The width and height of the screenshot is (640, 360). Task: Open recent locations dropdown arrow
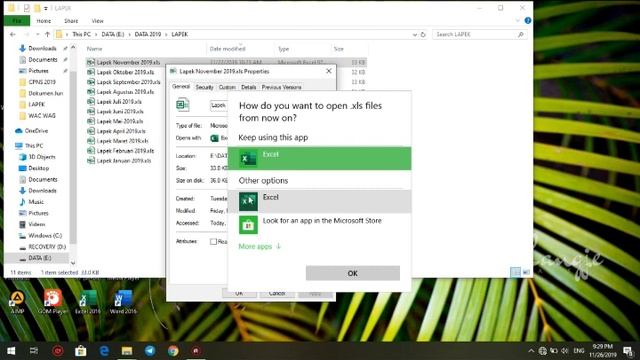tap(38, 34)
